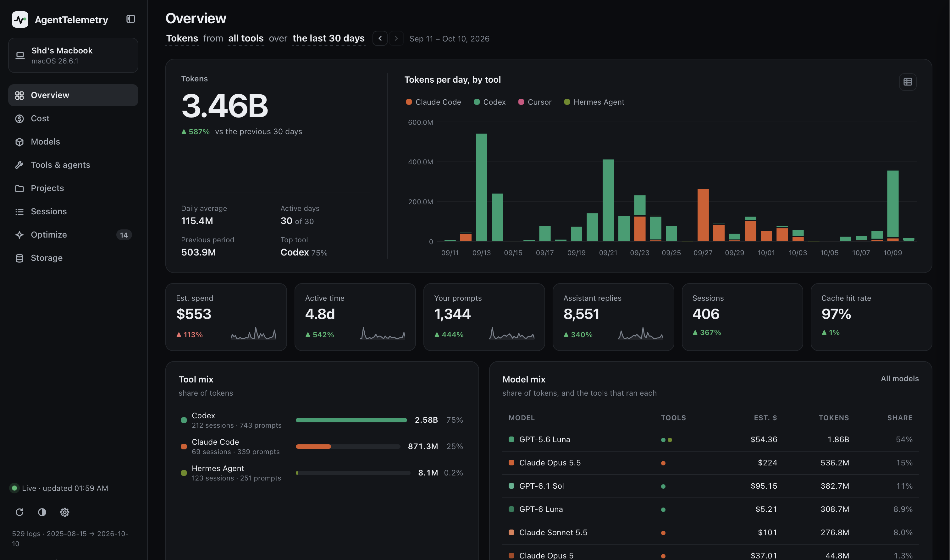Open the Cache hit rate card
950x560 pixels.
[871, 317]
